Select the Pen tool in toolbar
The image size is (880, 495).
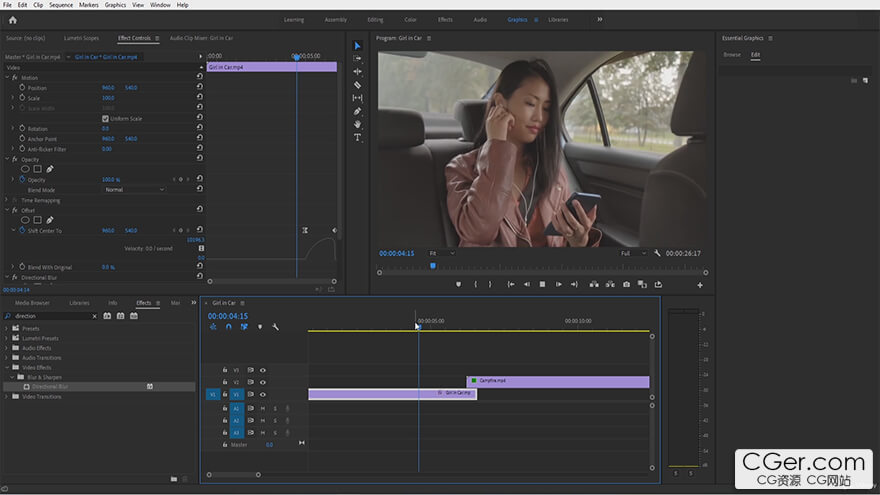(x=358, y=111)
